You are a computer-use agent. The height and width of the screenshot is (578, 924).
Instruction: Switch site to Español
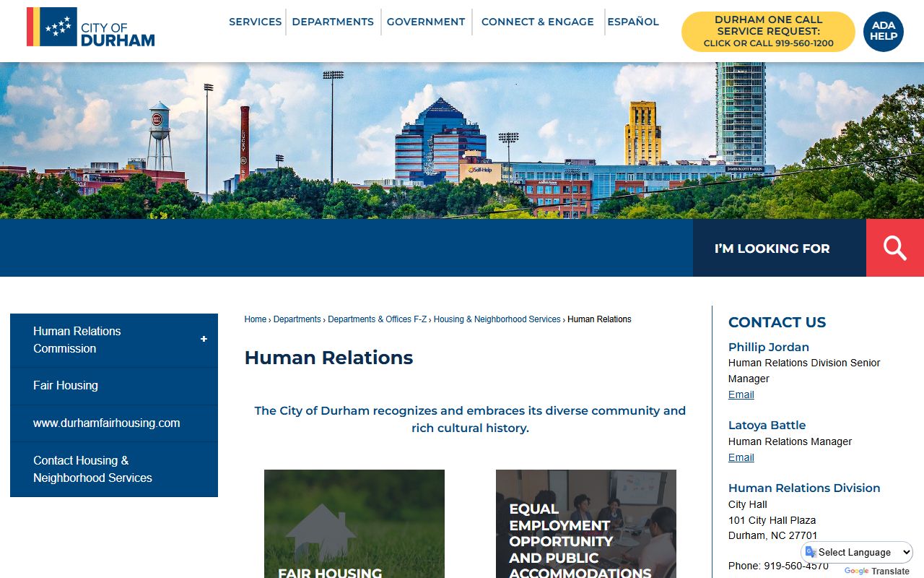point(633,22)
